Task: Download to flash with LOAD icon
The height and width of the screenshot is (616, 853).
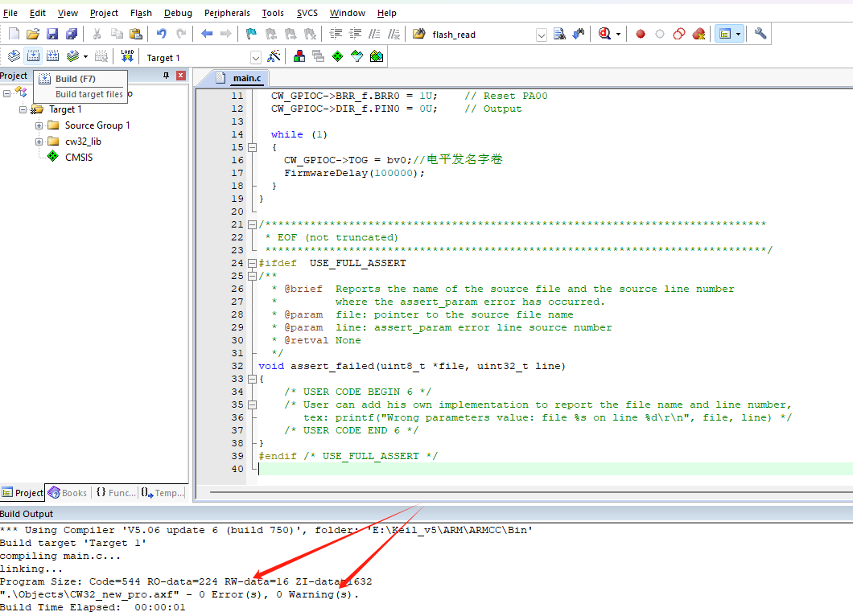Action: click(x=127, y=56)
